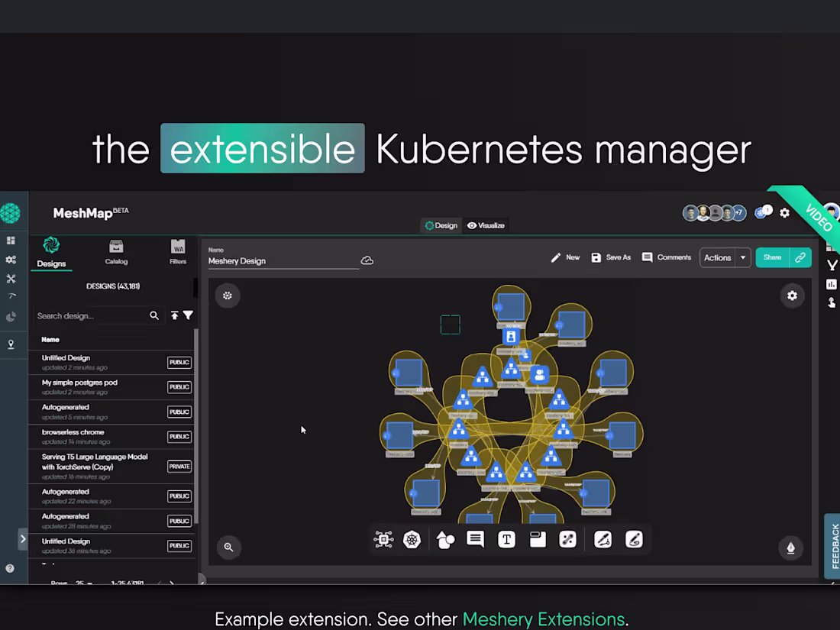
Task: Click the zoom magnifier on the canvas
Action: pos(228,547)
